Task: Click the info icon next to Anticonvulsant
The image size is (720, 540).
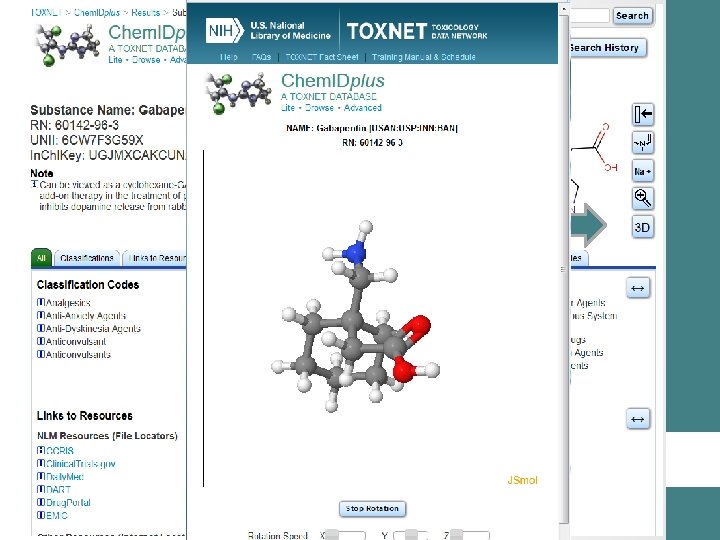Action: (x=40, y=341)
